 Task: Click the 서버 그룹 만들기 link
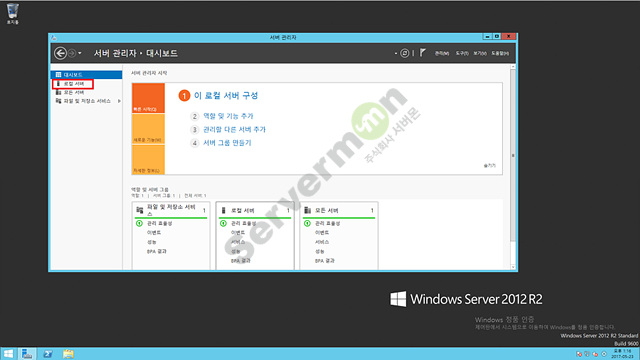coord(227,143)
